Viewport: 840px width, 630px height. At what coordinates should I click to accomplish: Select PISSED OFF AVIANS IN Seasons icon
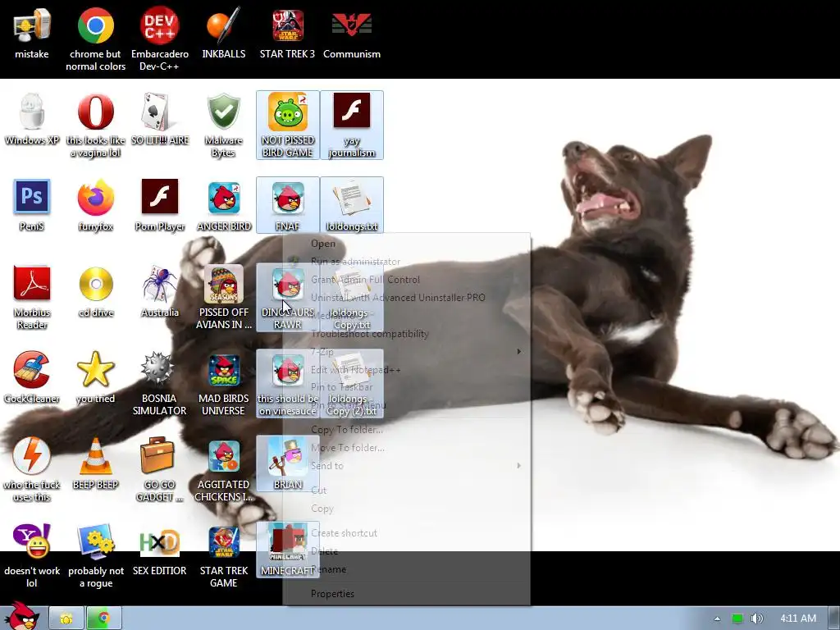pyautogui.click(x=223, y=297)
